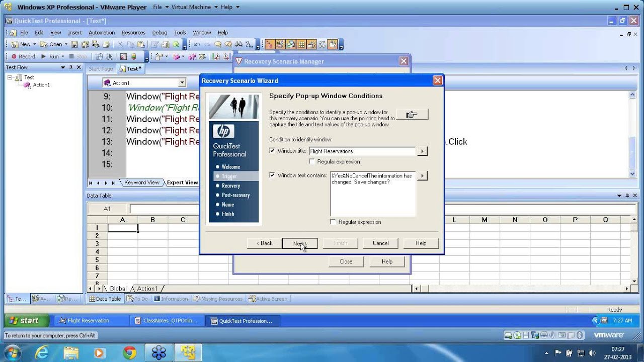Switch to the Keyword View tab
Image resolution: width=644 pixels, height=362 pixels.
[x=141, y=183]
